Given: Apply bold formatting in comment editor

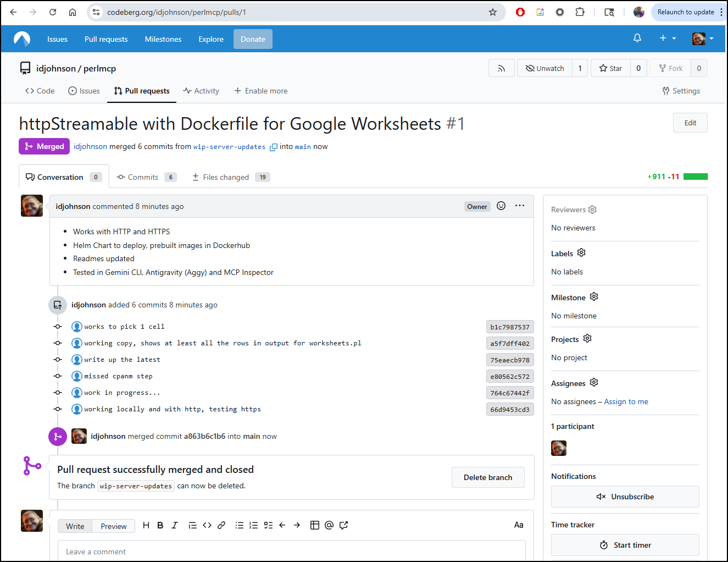Looking at the screenshot, I should click(160, 526).
